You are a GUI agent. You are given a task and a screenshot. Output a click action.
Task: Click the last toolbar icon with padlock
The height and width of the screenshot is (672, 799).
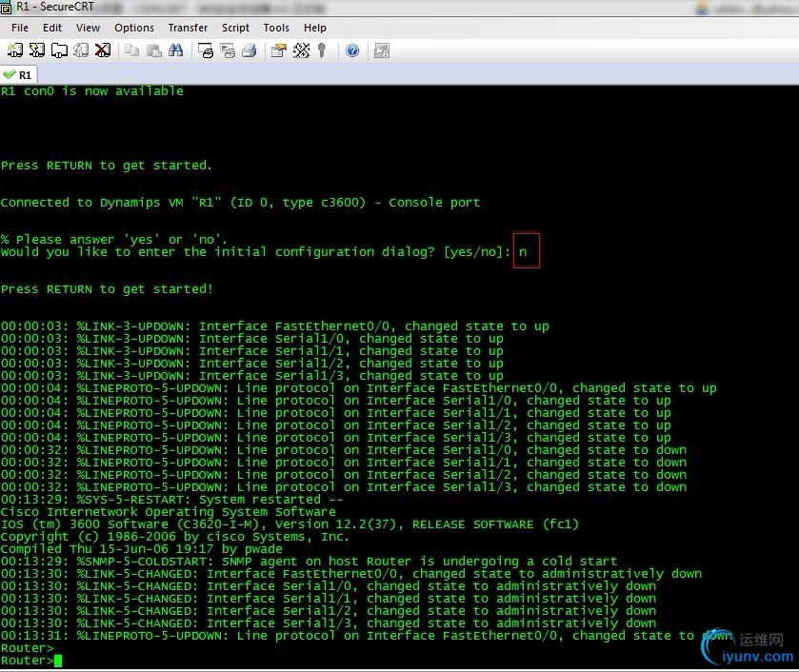pos(382,50)
